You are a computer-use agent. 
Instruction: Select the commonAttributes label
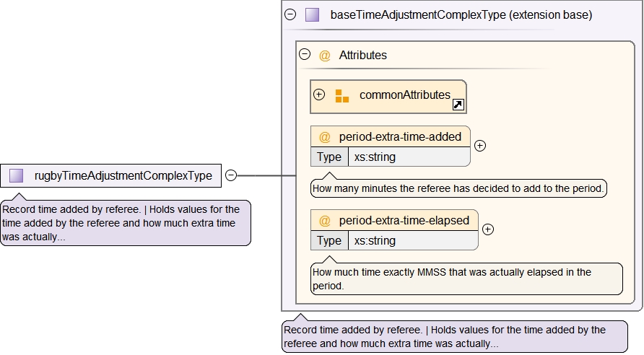coord(404,95)
